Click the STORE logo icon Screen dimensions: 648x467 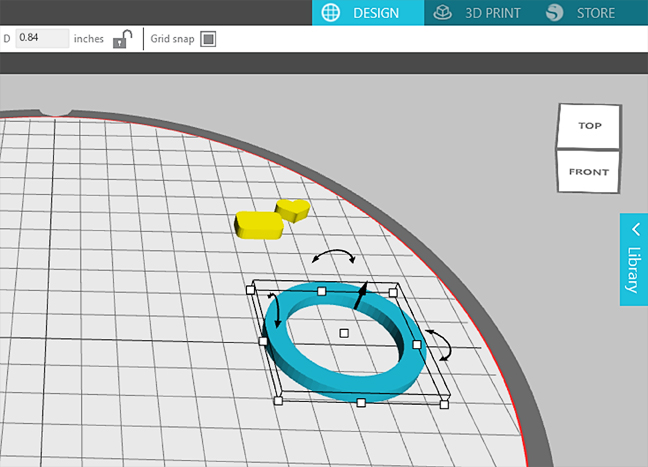554,13
